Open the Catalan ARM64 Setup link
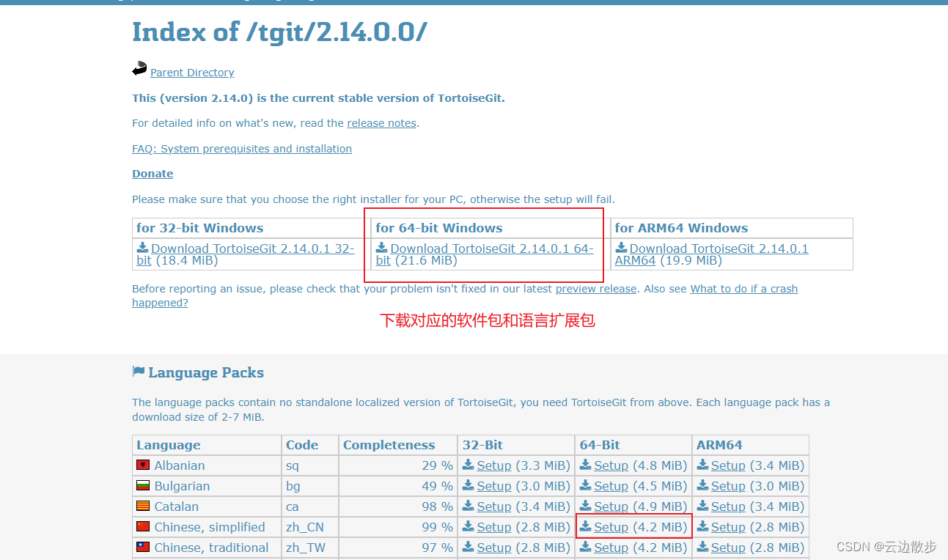 728,506
